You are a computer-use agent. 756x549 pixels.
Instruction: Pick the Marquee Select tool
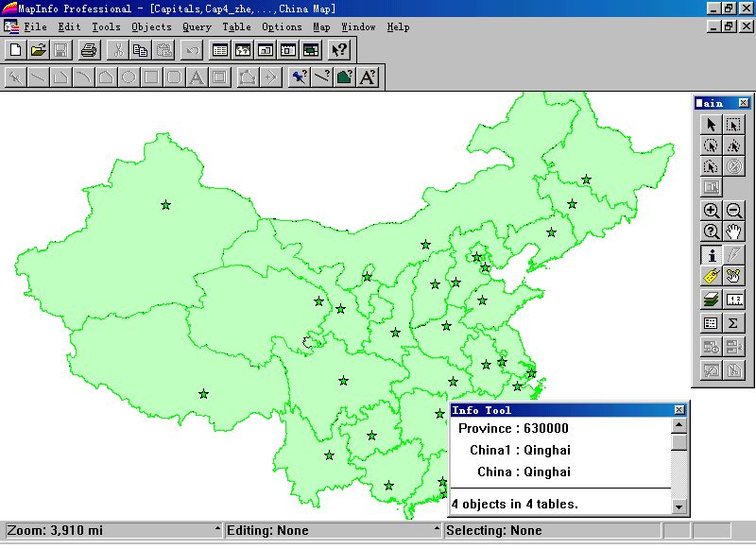pos(734,124)
